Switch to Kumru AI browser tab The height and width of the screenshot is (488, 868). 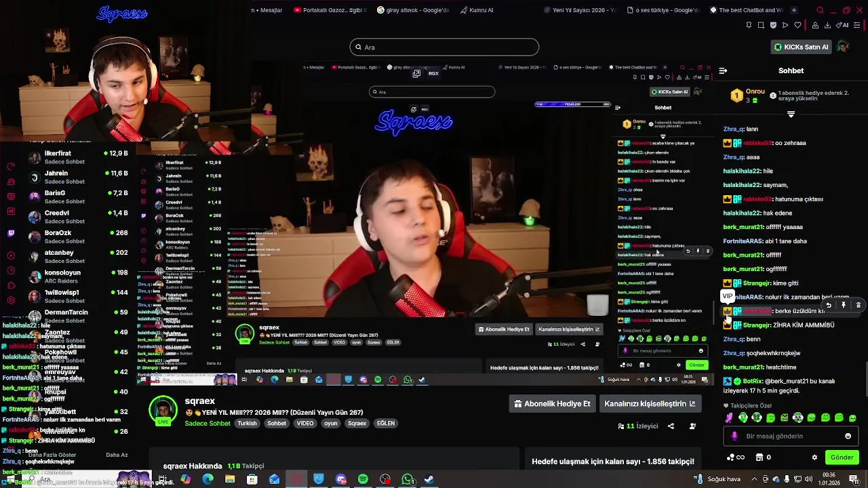click(477, 10)
